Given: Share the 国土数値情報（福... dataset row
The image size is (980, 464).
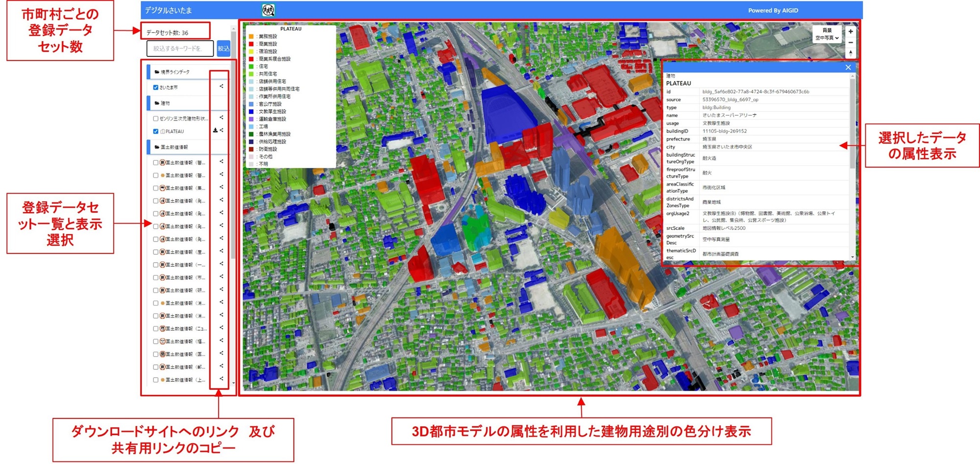Looking at the screenshot, I should click(221, 340).
